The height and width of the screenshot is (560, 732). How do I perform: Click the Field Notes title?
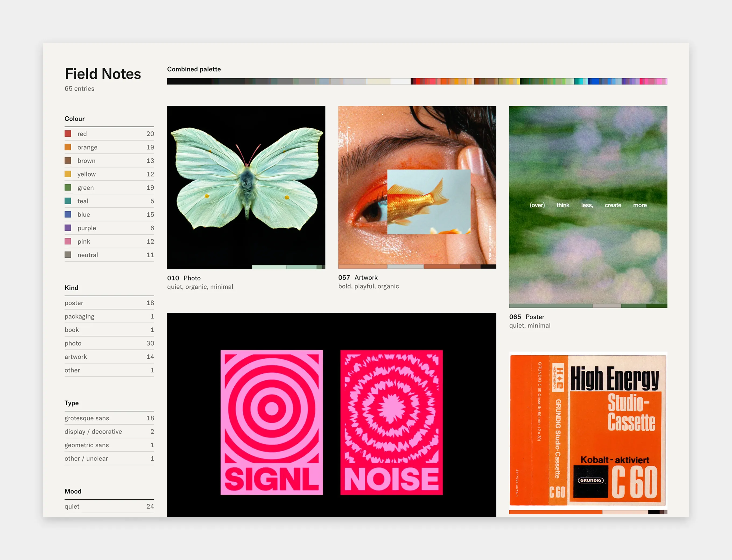(x=103, y=74)
